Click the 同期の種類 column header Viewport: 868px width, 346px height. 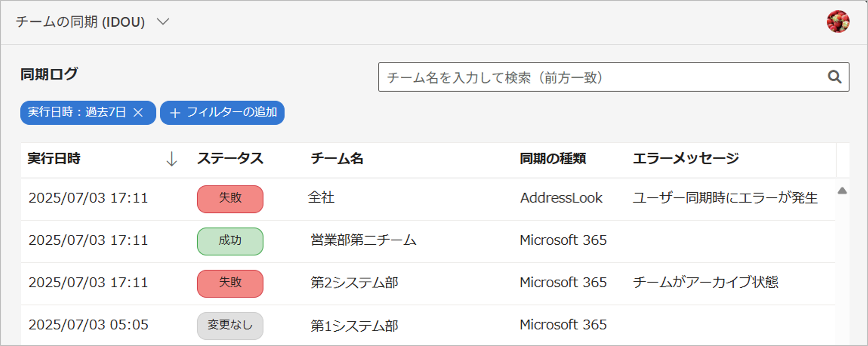coord(553,159)
